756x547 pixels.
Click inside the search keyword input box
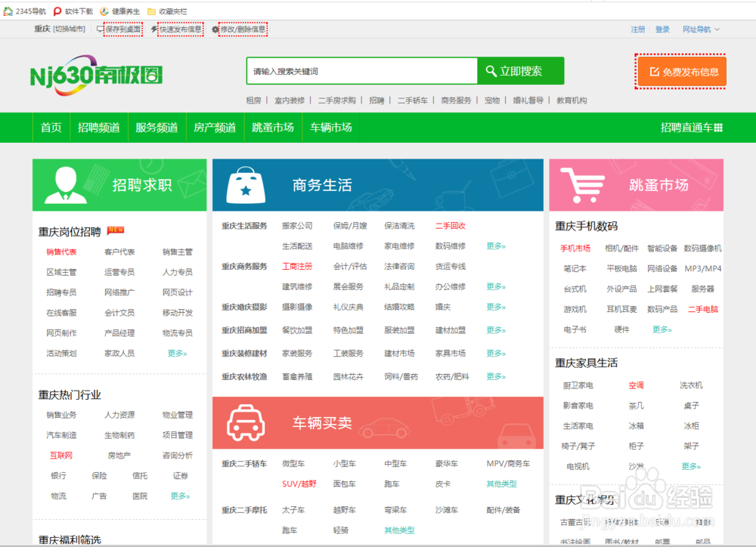(355, 70)
